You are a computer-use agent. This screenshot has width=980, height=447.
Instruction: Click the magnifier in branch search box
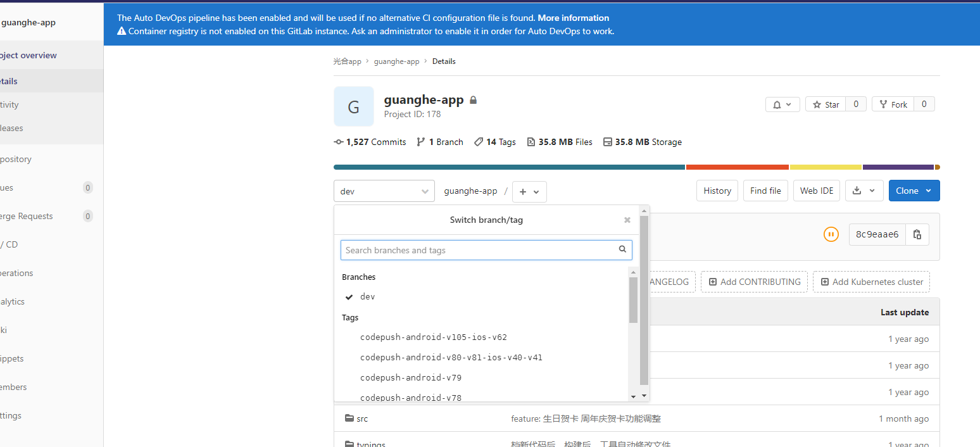click(x=622, y=249)
